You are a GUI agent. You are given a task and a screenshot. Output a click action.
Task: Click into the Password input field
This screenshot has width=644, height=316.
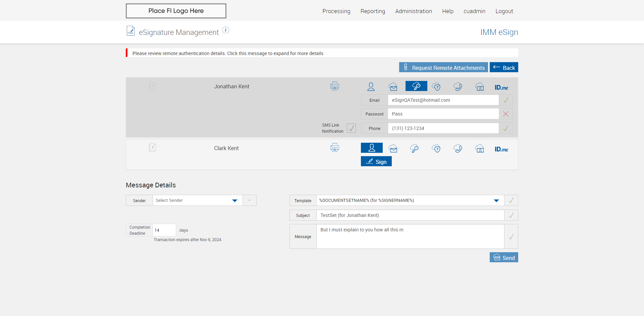coord(443,114)
